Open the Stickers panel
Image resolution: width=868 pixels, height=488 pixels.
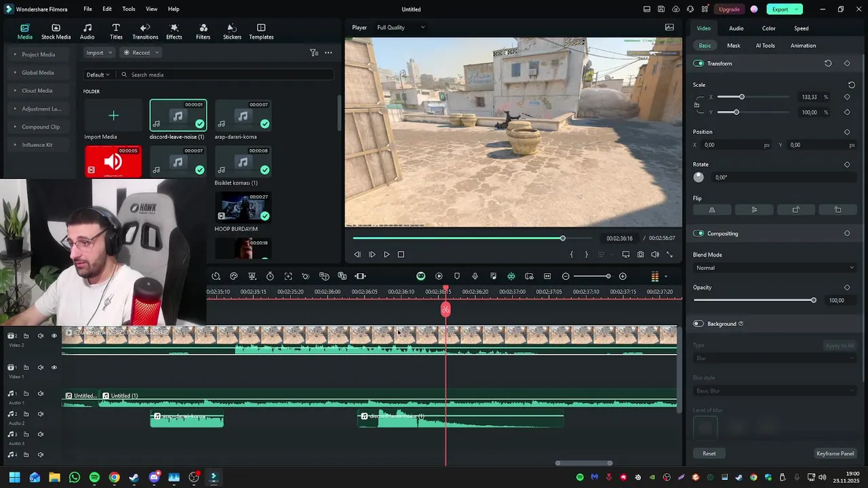(232, 32)
